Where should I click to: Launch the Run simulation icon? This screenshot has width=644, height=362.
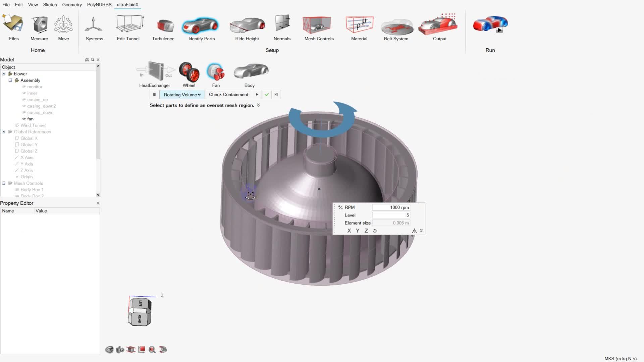490,25
